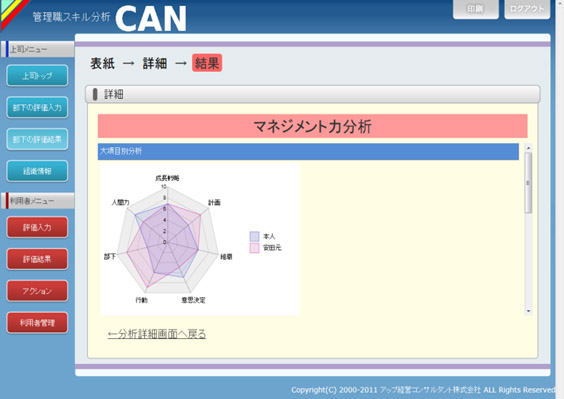Viewport: 564px width, 399px height.
Task: Click the CAN logo title
Action: (151, 19)
